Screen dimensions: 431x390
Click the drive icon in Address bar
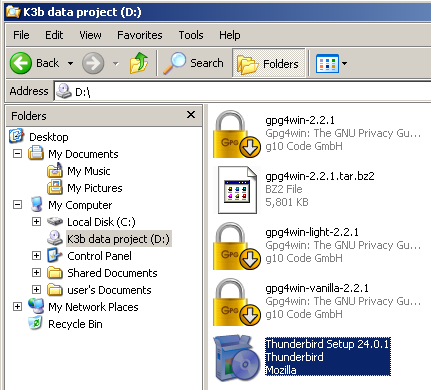[x=63, y=91]
